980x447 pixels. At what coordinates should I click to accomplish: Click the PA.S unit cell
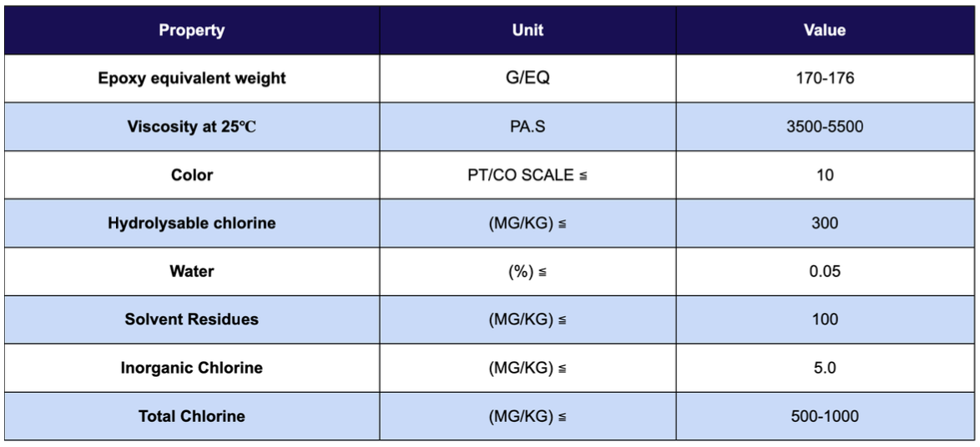click(x=528, y=127)
